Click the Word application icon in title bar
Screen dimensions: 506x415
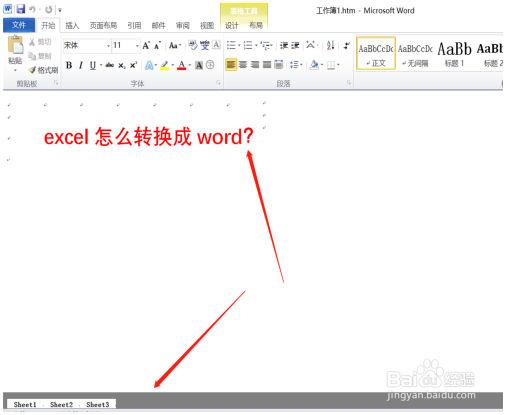coord(8,9)
